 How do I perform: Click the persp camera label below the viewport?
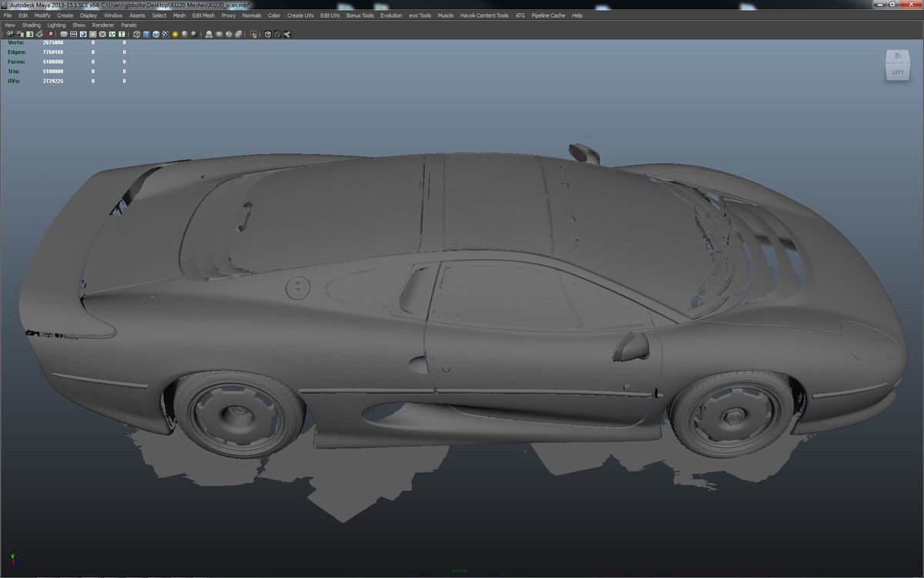pyautogui.click(x=459, y=570)
